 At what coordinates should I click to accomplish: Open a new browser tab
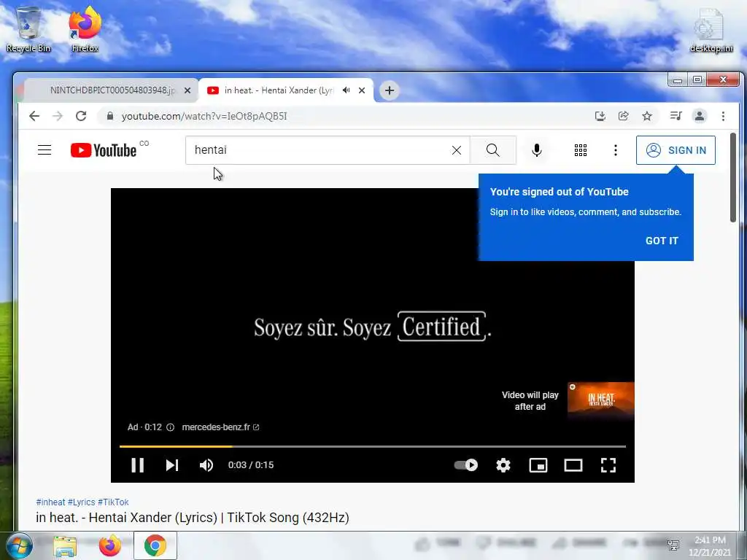(x=390, y=90)
